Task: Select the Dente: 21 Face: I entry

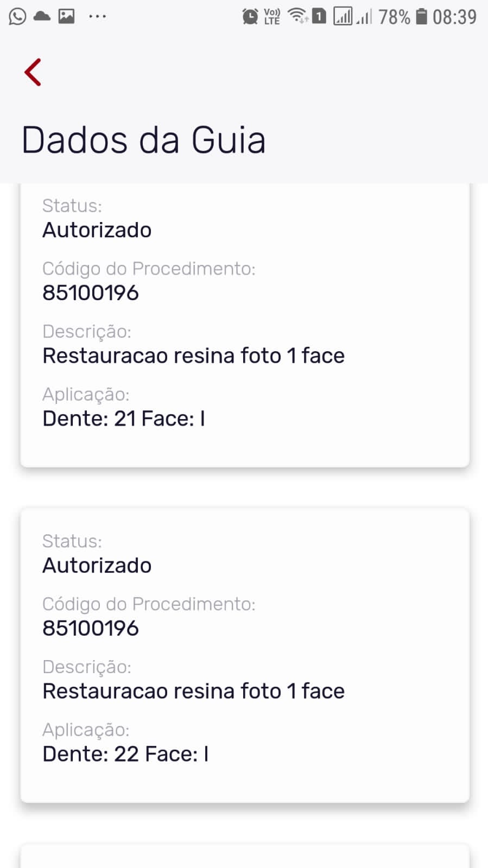Action: click(x=124, y=419)
